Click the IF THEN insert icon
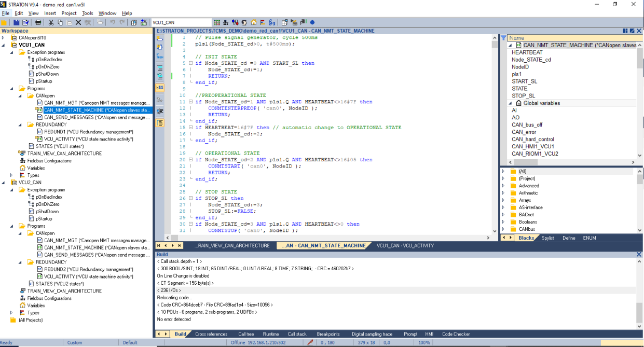The height and width of the screenshot is (347, 644). [160, 57]
